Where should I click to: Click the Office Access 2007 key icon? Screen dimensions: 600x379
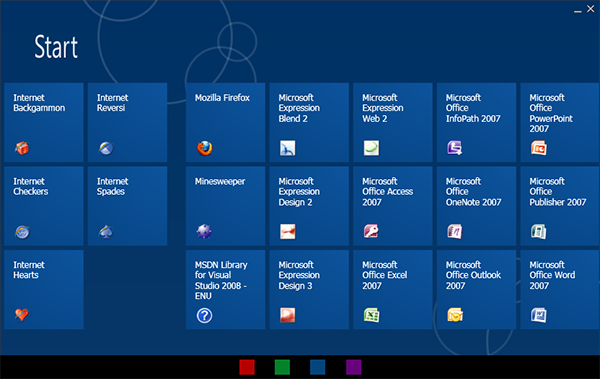click(371, 231)
